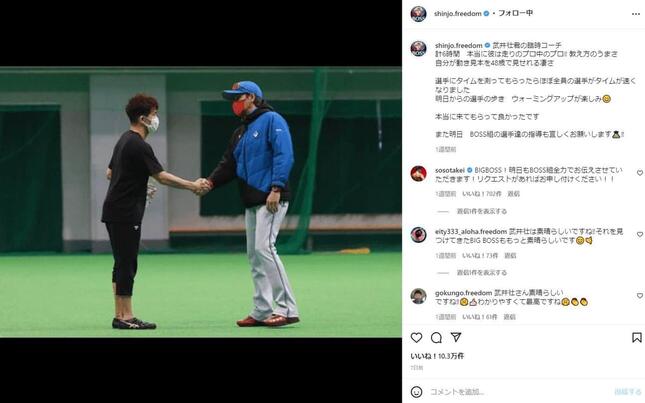The width and height of the screenshot is (645, 403).
Task: Like eity333_aloha.freedom's comment heart
Action: coord(640,234)
